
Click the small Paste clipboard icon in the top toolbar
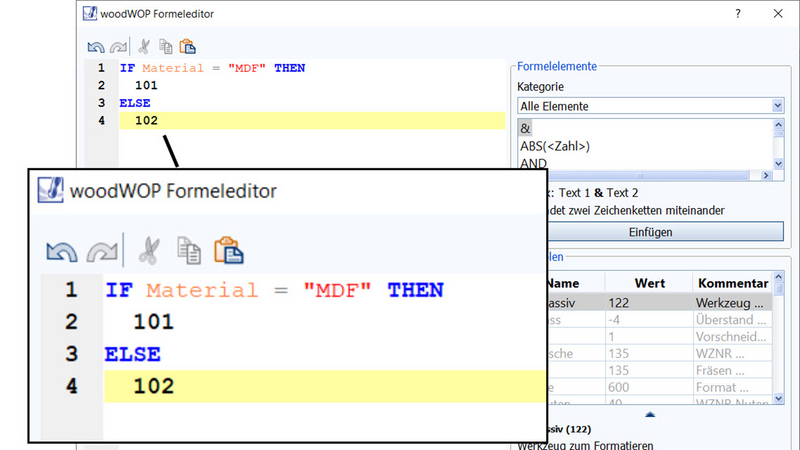pyautogui.click(x=187, y=46)
